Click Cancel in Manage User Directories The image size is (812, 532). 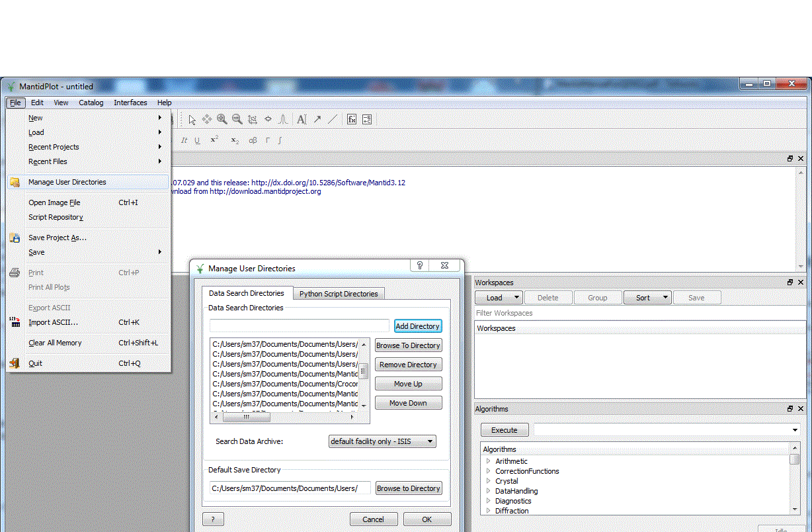pyautogui.click(x=374, y=519)
